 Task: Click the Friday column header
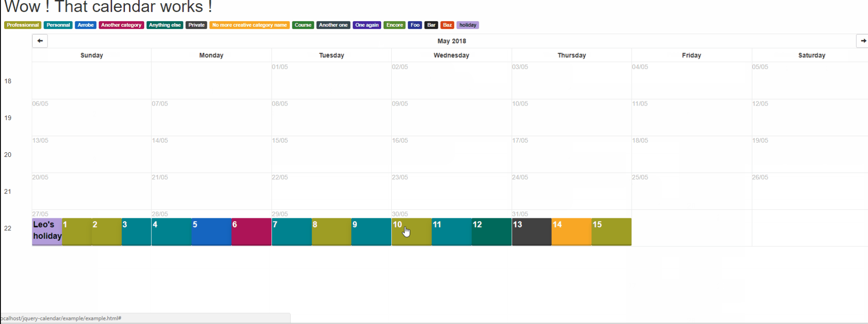pyautogui.click(x=691, y=55)
